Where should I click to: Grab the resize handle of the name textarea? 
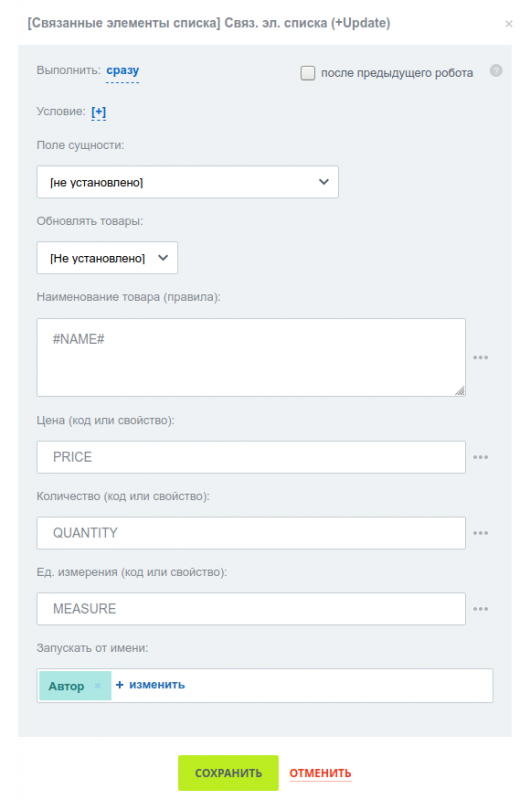tap(460, 390)
